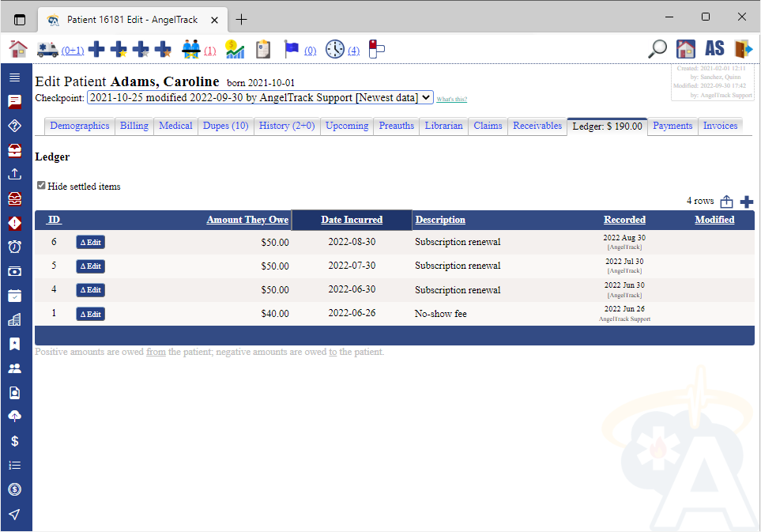The height and width of the screenshot is (532, 761).
Task: Open the alarm clock icon in the sidebar
Action: (15, 247)
